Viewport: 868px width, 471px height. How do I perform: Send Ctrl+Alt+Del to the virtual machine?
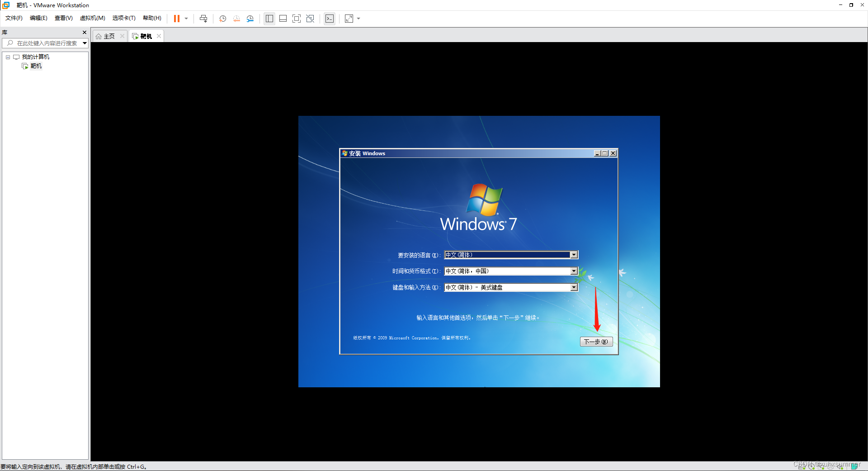click(203, 19)
